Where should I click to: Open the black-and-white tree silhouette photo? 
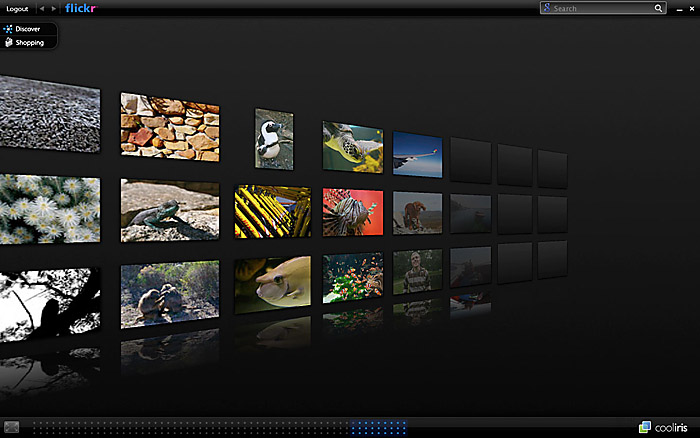pos(50,305)
